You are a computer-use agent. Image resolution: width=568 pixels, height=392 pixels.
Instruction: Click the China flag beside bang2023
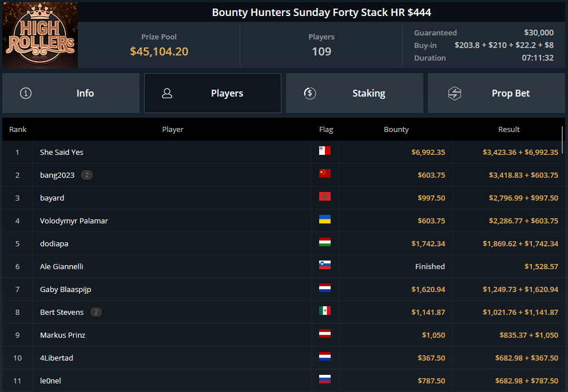point(324,173)
